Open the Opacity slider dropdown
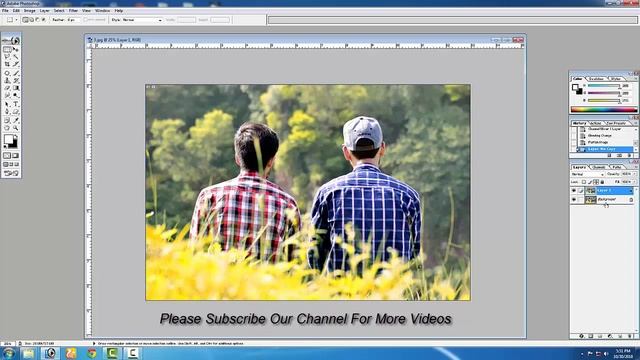The width and height of the screenshot is (640, 360). [633, 174]
